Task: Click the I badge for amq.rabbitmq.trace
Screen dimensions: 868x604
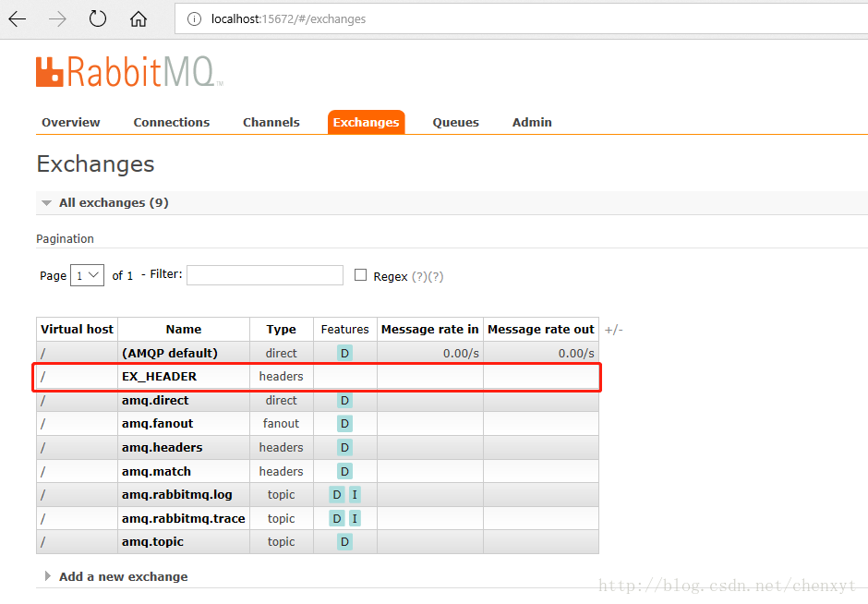Action: 355,519
